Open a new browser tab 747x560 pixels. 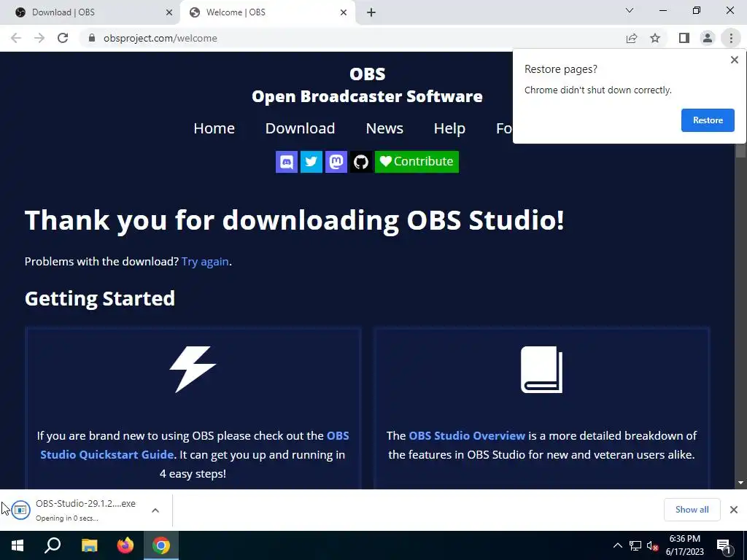[371, 12]
